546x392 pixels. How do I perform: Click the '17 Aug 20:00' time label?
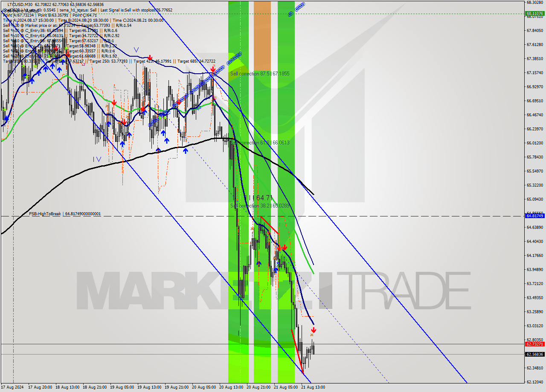pyautogui.click(x=40, y=387)
